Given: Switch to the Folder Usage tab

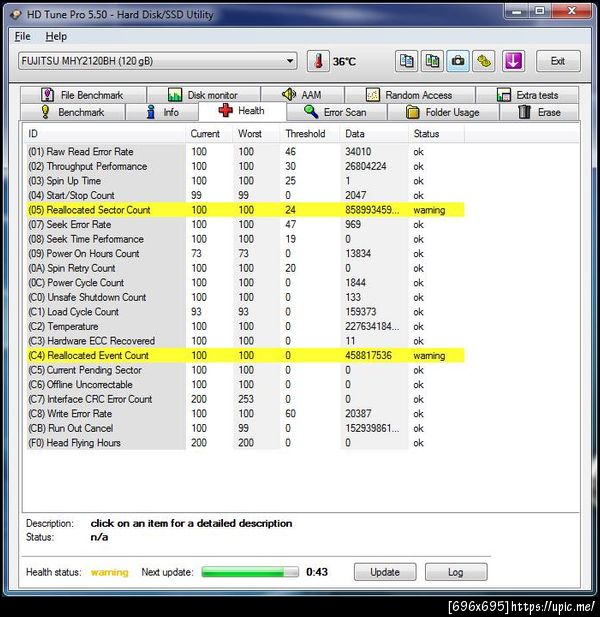Looking at the screenshot, I should pos(443,112).
